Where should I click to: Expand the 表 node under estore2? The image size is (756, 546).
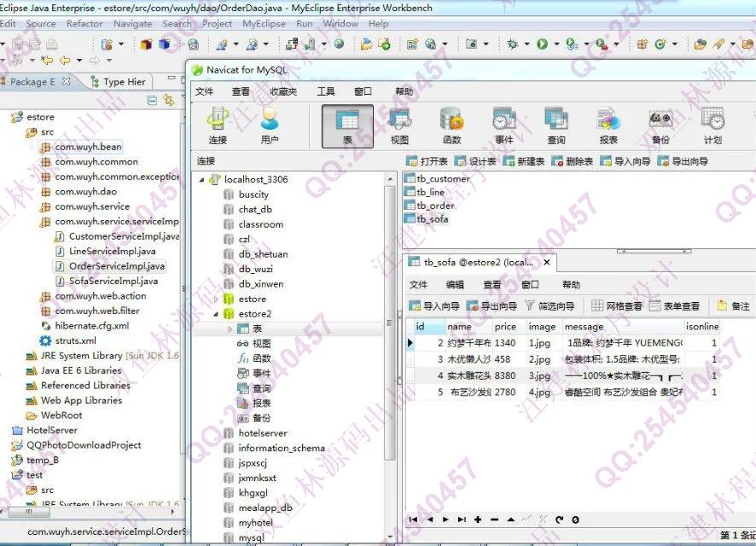(x=230, y=329)
